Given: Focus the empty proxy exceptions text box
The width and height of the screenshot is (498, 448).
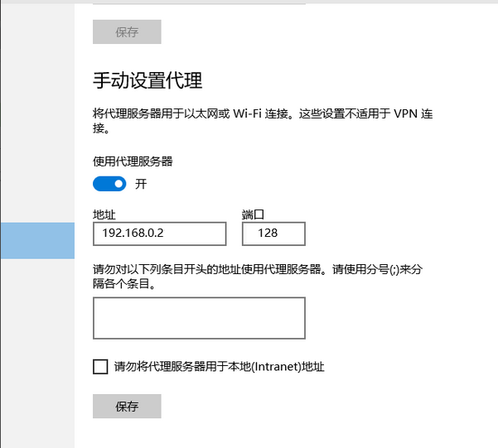Looking at the screenshot, I should (199, 318).
